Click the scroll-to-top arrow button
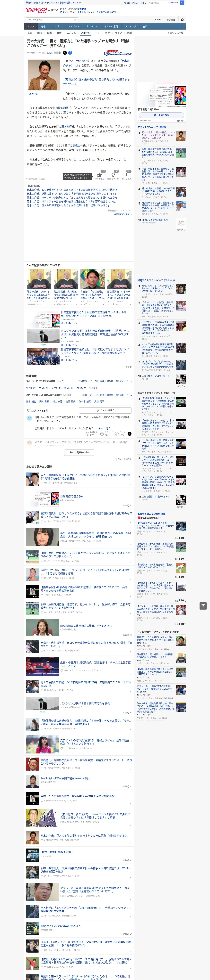Viewport: 210px width, 980px height. (203, 606)
